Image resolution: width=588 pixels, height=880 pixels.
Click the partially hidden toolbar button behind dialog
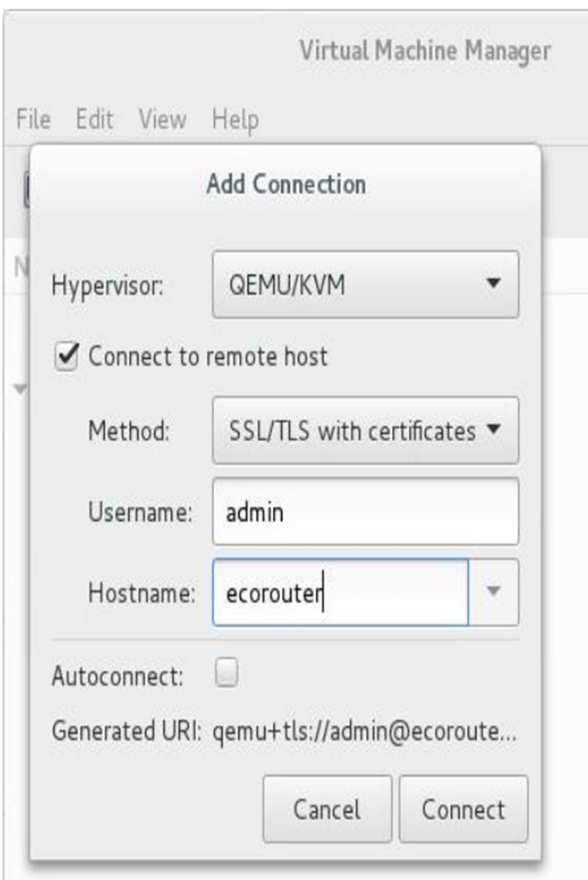[27, 190]
